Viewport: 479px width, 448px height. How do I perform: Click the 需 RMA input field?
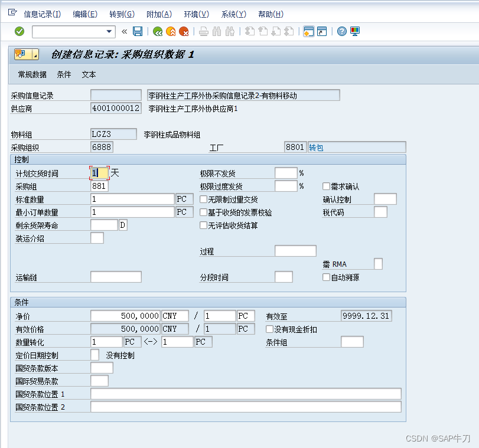379,264
